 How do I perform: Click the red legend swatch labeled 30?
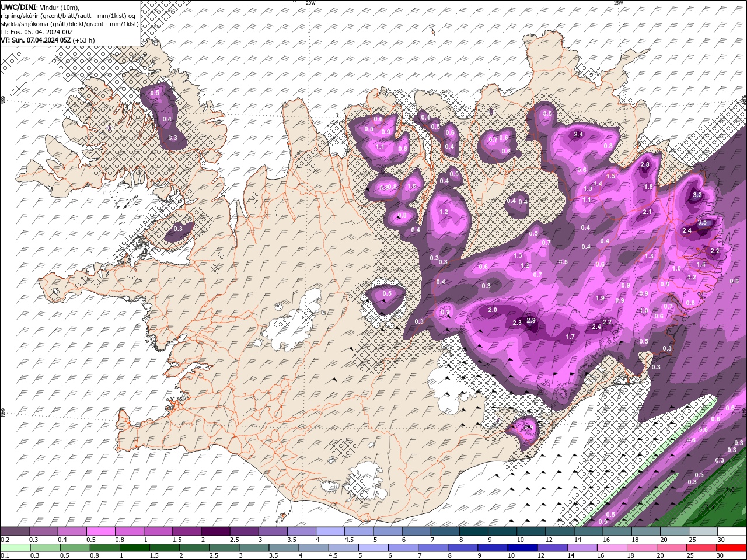pyautogui.click(x=732, y=548)
